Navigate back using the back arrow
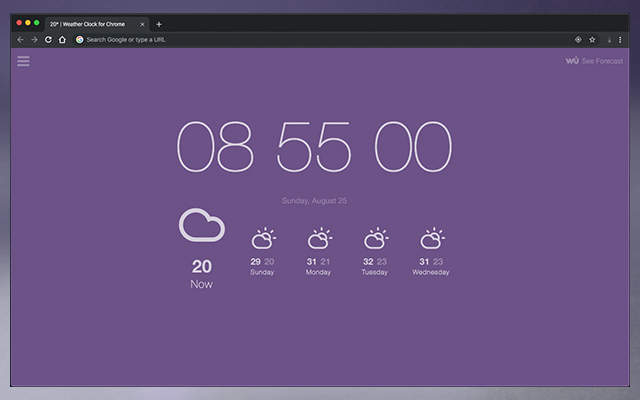The image size is (640, 400). tap(20, 40)
